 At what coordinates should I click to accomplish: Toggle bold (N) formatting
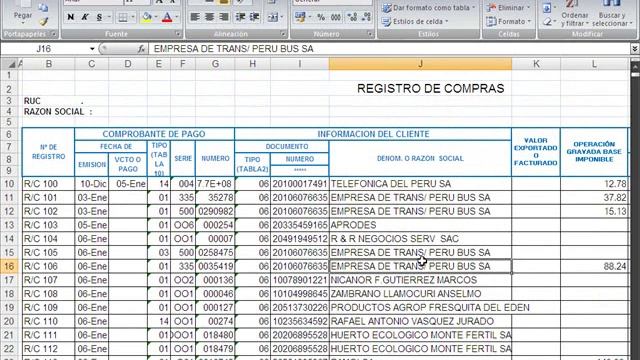tap(71, 17)
